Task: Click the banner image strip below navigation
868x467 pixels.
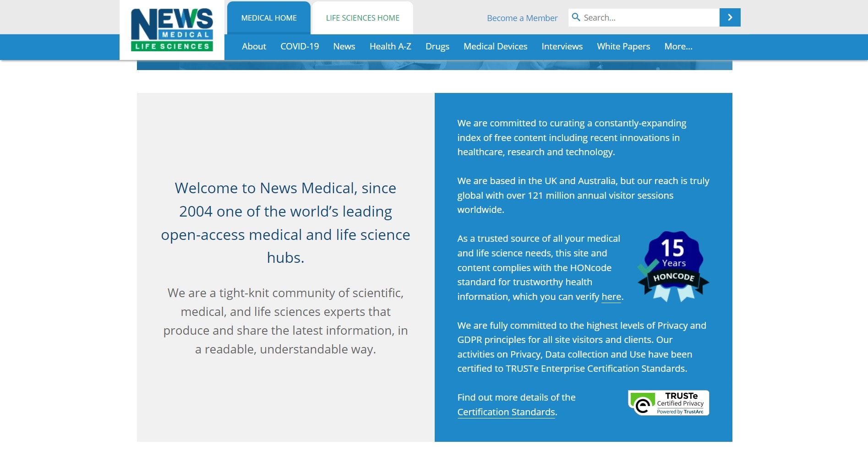Action: coord(434,65)
